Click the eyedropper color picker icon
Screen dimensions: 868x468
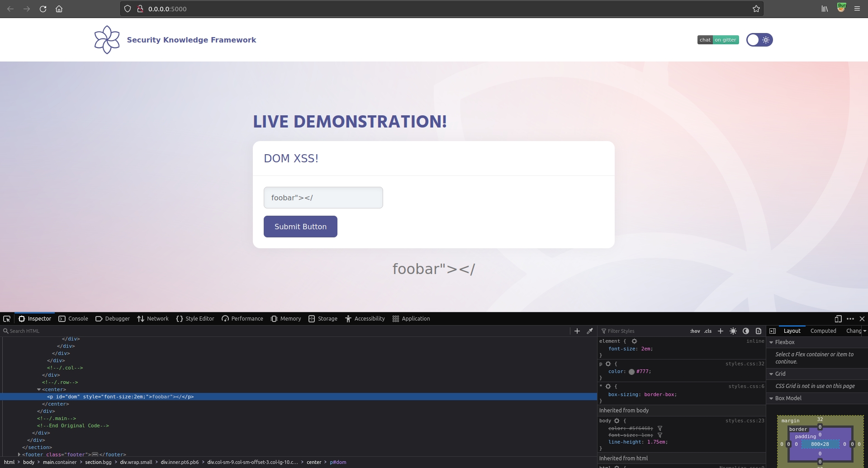tap(590, 331)
